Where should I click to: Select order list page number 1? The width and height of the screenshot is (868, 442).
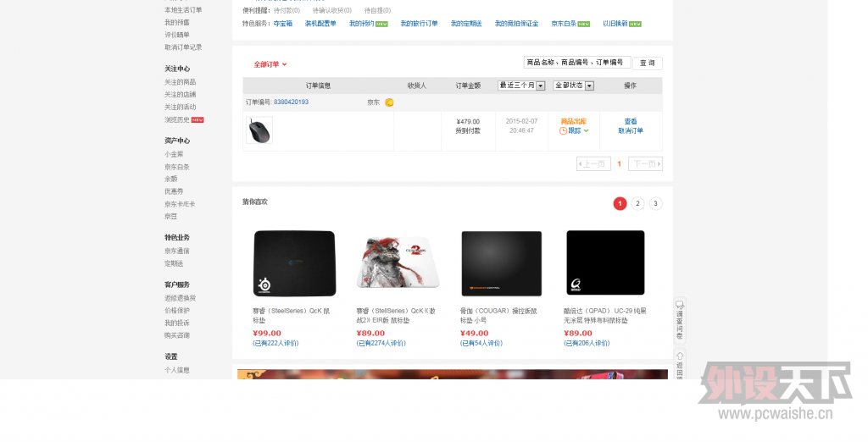click(620, 163)
